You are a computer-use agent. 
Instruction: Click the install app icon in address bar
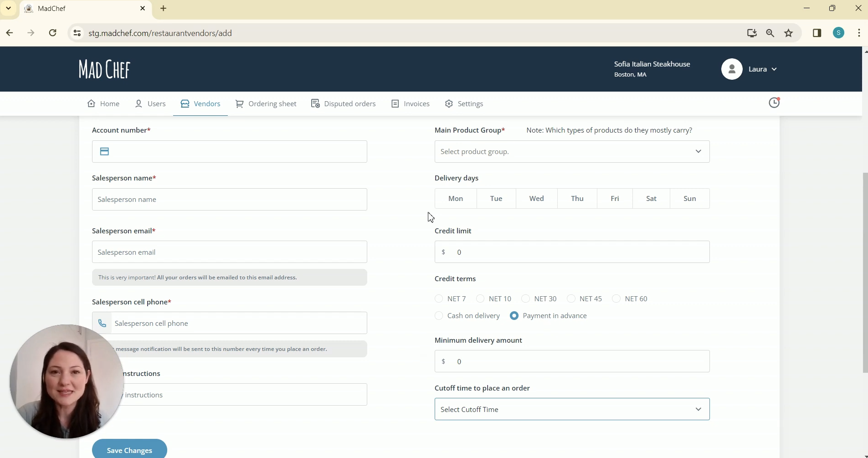pyautogui.click(x=752, y=33)
